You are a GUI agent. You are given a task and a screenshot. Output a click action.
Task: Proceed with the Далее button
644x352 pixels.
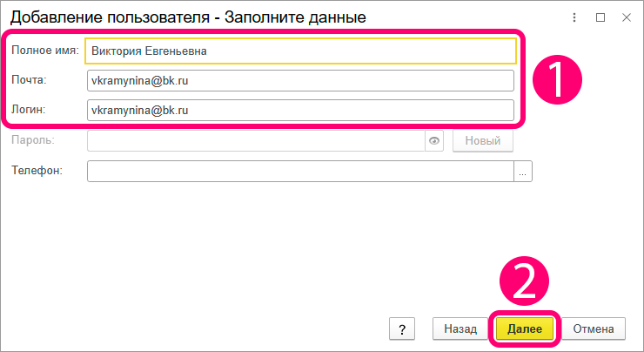[x=525, y=329]
